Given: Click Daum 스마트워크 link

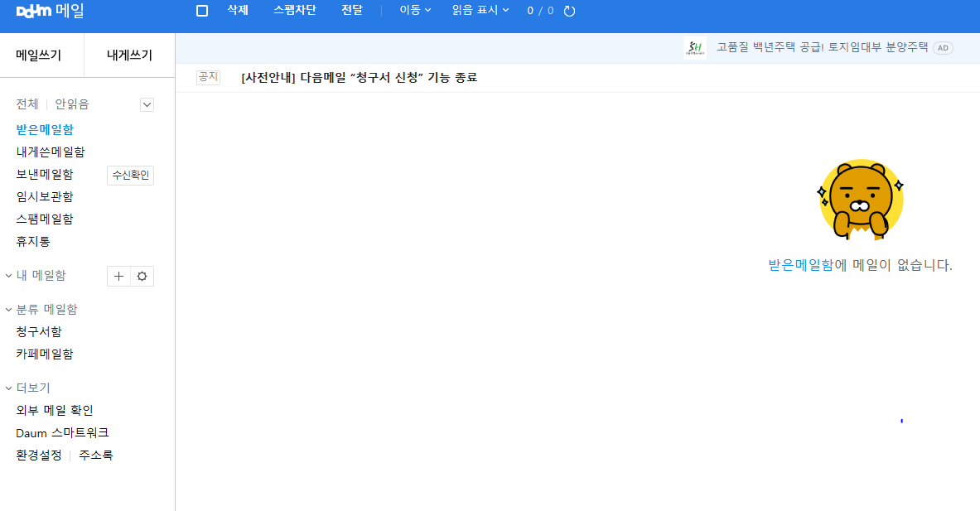Looking at the screenshot, I should pyautogui.click(x=62, y=433).
